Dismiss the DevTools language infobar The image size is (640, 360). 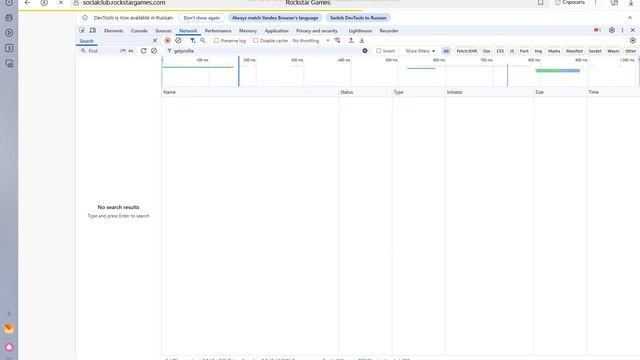coord(630,18)
